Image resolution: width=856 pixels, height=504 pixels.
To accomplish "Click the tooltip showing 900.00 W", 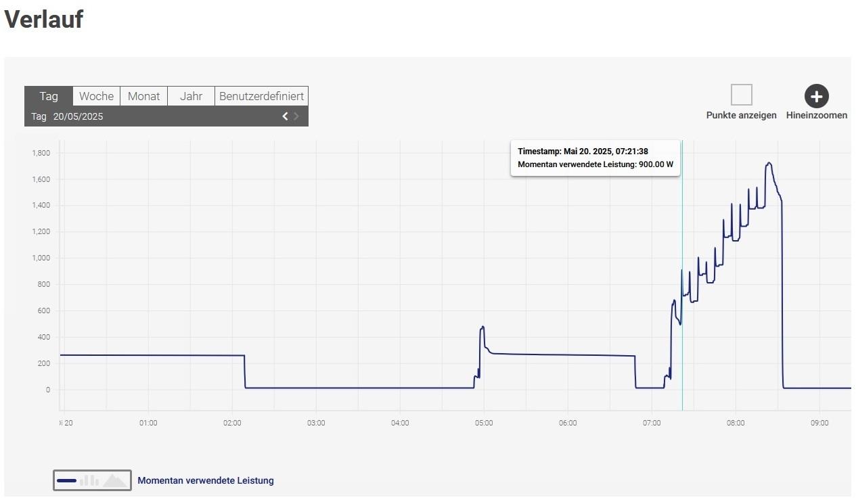I will [x=595, y=158].
